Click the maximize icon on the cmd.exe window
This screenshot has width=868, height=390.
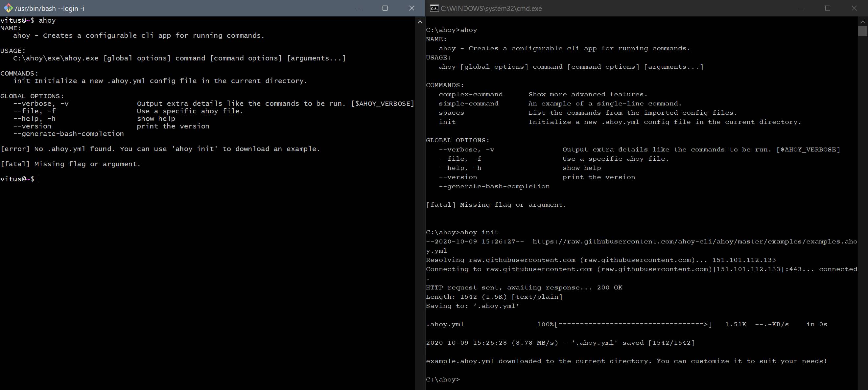click(828, 8)
